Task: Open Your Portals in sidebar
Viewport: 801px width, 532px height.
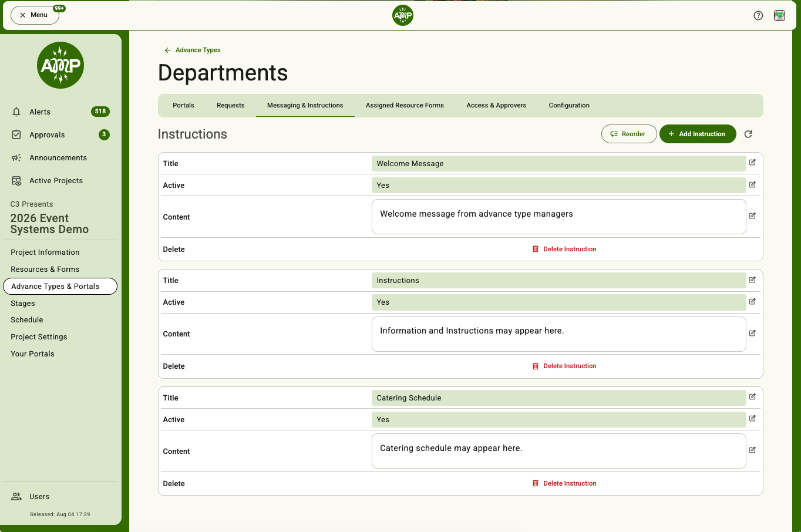Action: click(32, 354)
